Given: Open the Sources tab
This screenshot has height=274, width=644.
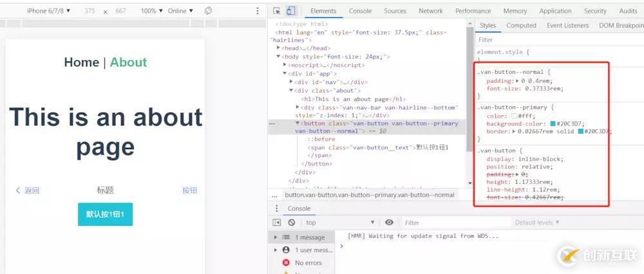Looking at the screenshot, I should point(395,11).
